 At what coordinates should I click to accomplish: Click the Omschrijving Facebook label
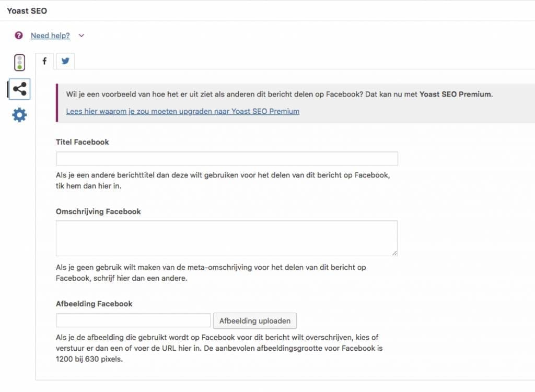coord(98,211)
